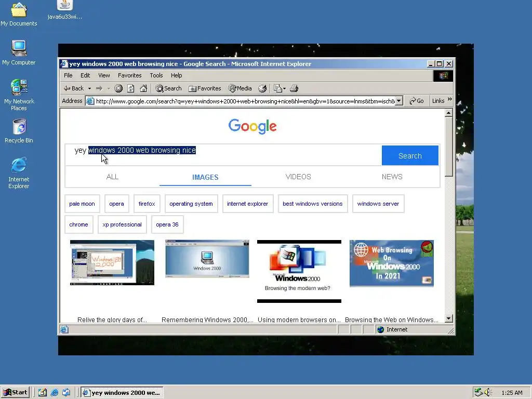
Task: Click the volume speaker tray icon
Action: pos(487,392)
